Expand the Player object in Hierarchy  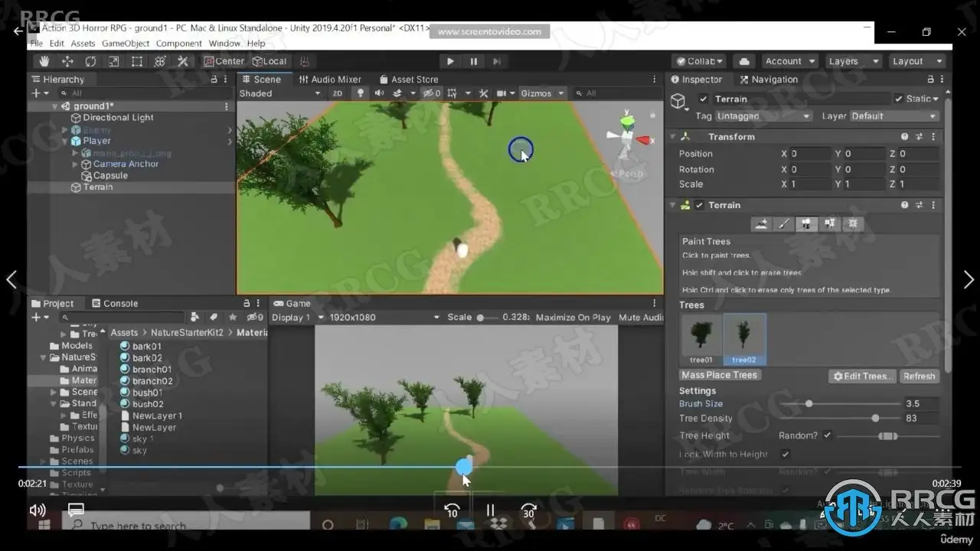[65, 141]
